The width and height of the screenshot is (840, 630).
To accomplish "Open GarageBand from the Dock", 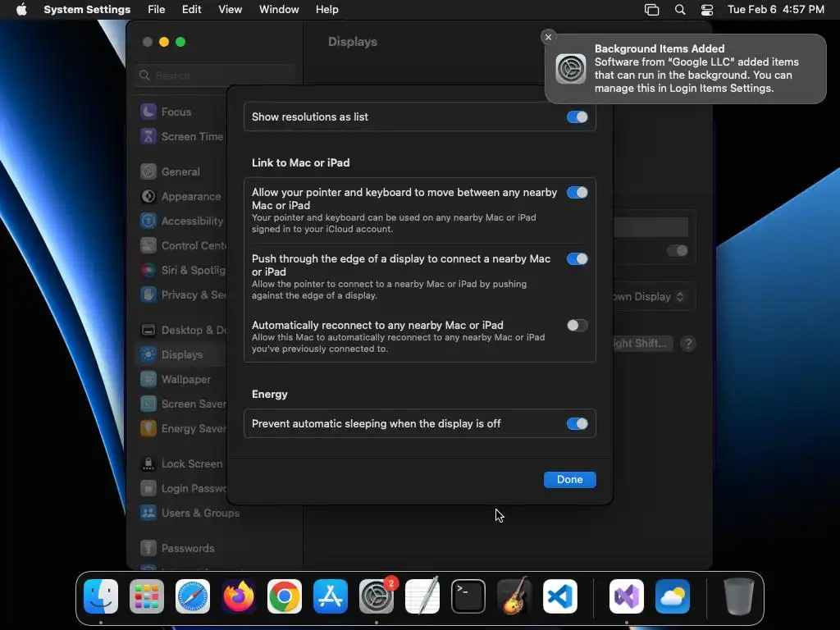I will pyautogui.click(x=514, y=596).
